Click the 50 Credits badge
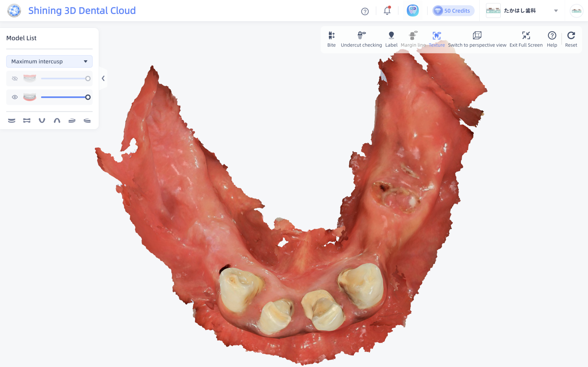 453,11
